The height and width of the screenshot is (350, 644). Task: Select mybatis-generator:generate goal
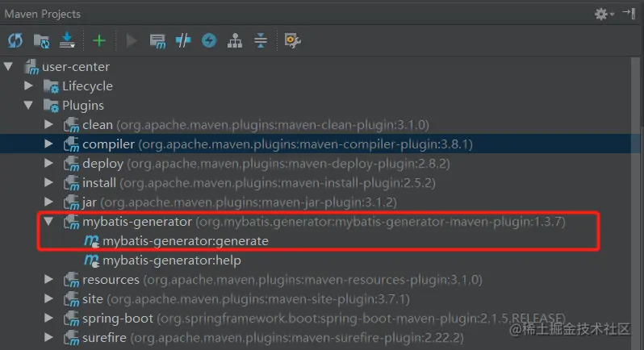coord(186,241)
